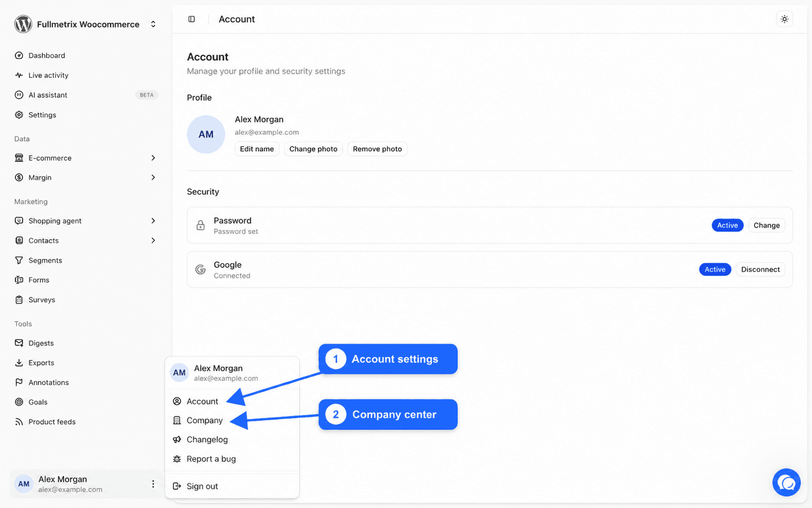812x508 pixels.
Task: Open the Goals target icon
Action: [19, 402]
